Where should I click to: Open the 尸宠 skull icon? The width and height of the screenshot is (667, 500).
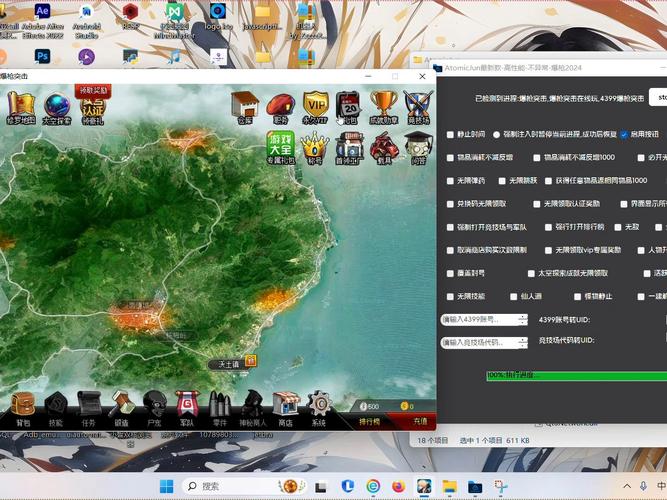pyautogui.click(x=154, y=409)
